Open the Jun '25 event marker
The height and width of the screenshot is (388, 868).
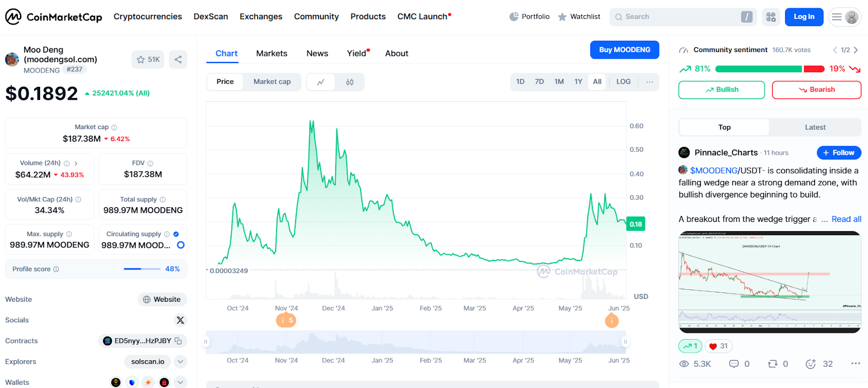click(611, 321)
